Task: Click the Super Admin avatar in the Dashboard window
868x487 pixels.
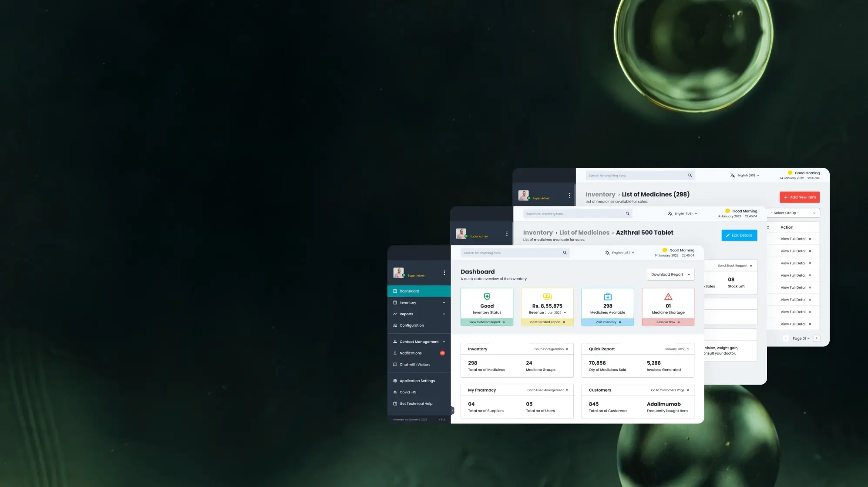Action: (x=398, y=273)
